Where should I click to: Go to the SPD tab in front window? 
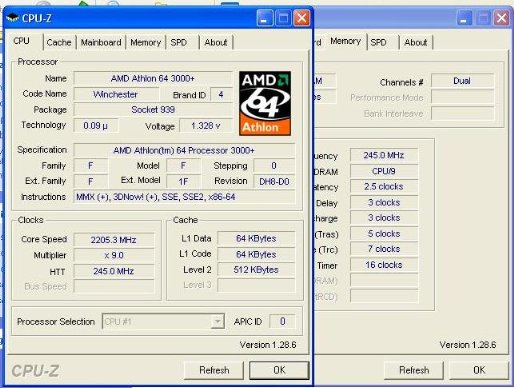click(x=179, y=42)
